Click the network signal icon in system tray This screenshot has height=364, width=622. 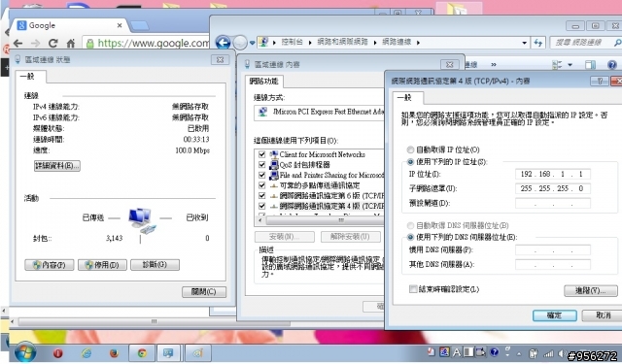tap(548, 353)
